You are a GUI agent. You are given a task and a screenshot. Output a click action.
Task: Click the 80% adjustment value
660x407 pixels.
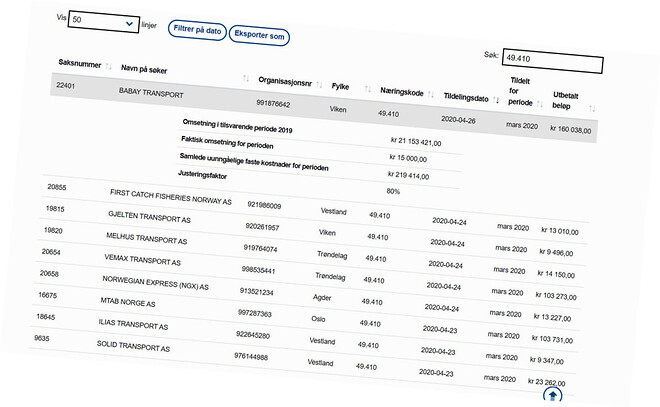[393, 191]
